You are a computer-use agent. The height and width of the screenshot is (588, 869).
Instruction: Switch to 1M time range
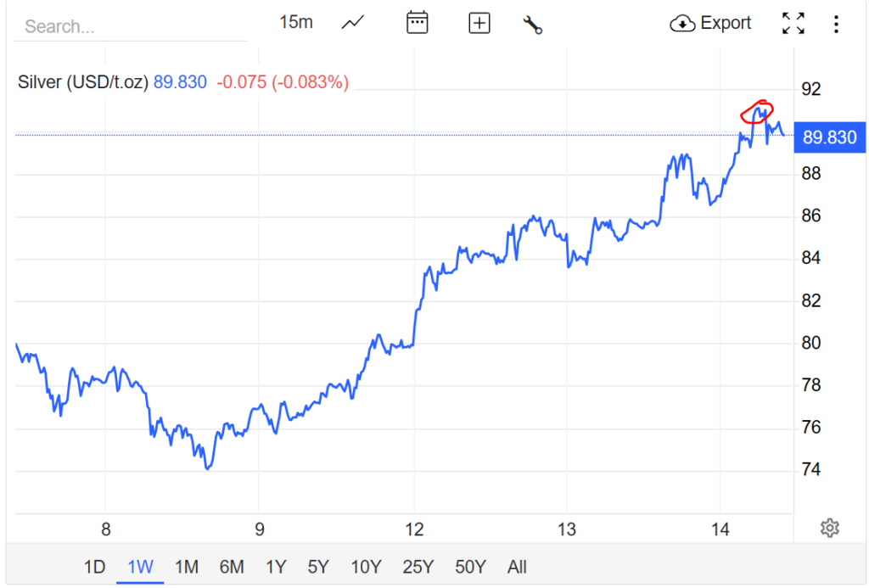click(x=186, y=567)
